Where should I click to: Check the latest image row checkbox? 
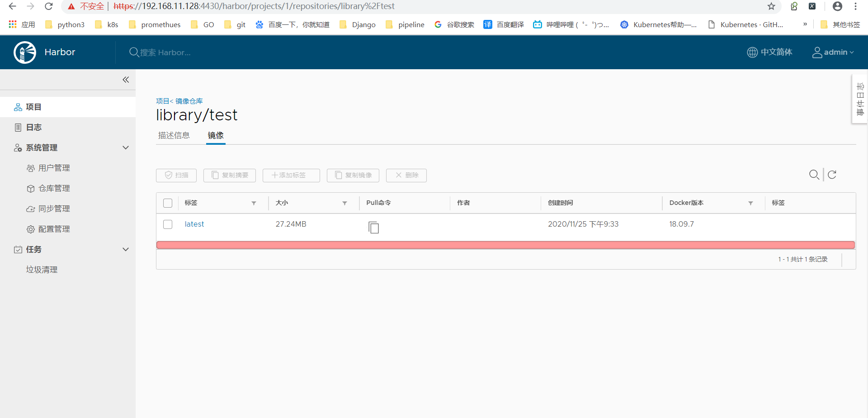click(x=168, y=224)
